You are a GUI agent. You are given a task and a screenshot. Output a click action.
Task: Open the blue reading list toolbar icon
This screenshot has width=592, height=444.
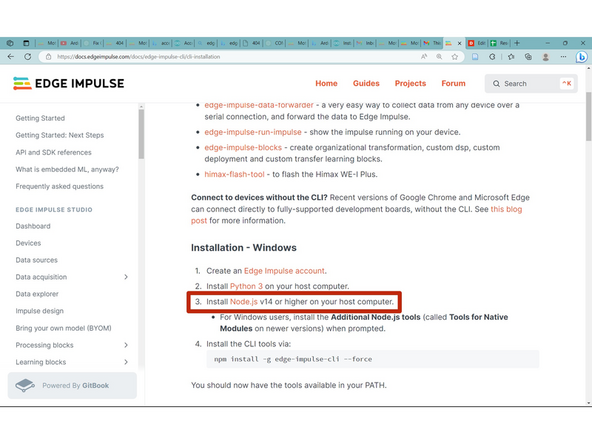tap(475, 57)
